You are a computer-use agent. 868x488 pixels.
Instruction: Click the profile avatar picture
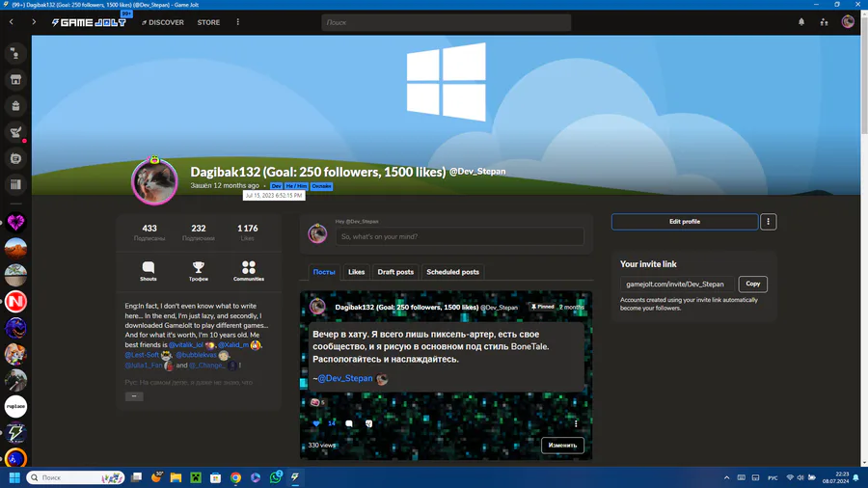pos(154,181)
